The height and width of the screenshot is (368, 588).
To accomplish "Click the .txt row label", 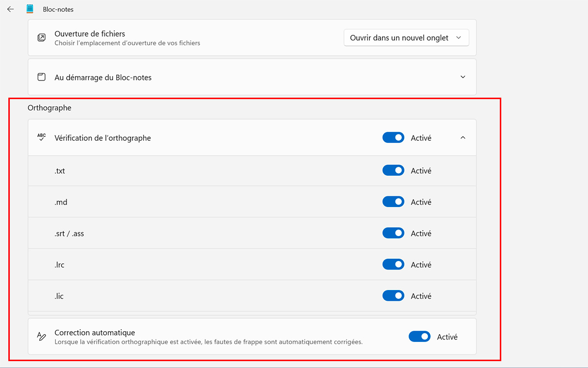I will 60,171.
